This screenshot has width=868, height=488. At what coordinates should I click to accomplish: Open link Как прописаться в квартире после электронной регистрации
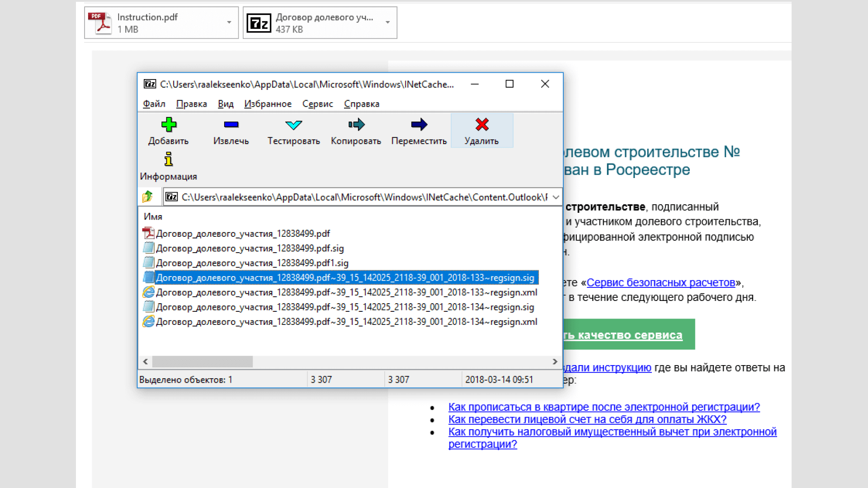pyautogui.click(x=604, y=407)
